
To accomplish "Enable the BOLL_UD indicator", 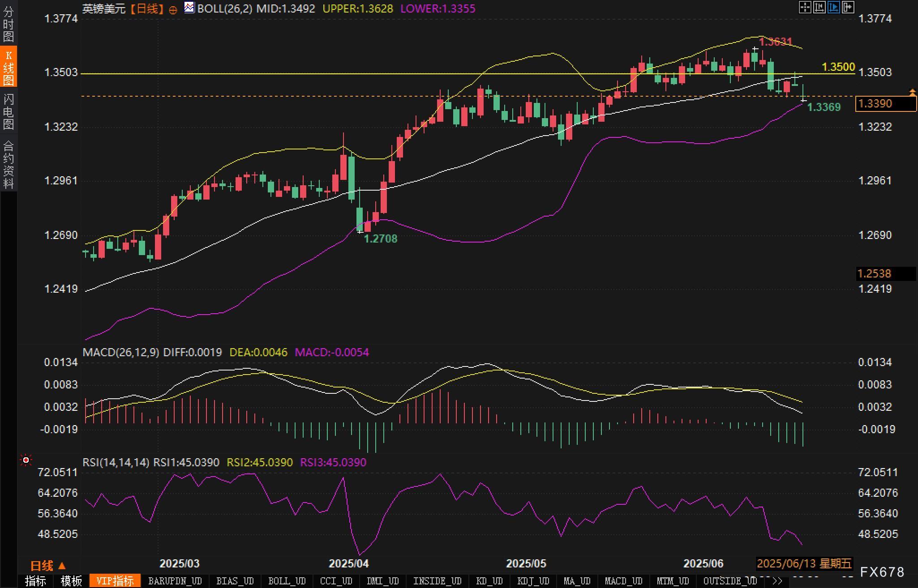I will coord(287,581).
